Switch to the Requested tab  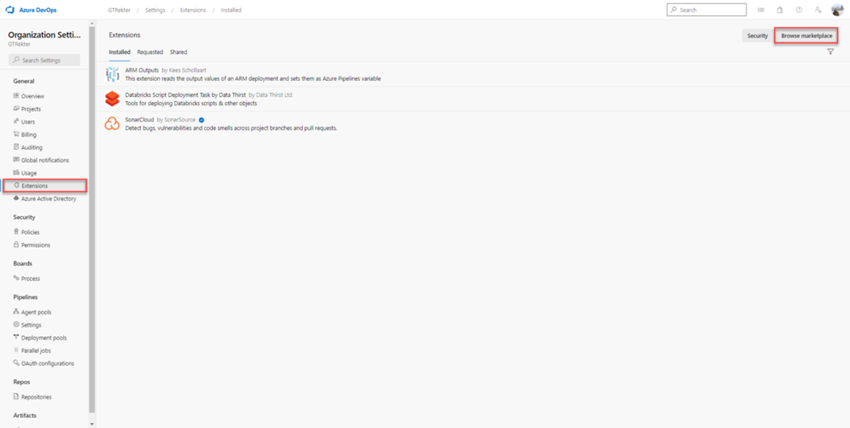click(x=150, y=52)
